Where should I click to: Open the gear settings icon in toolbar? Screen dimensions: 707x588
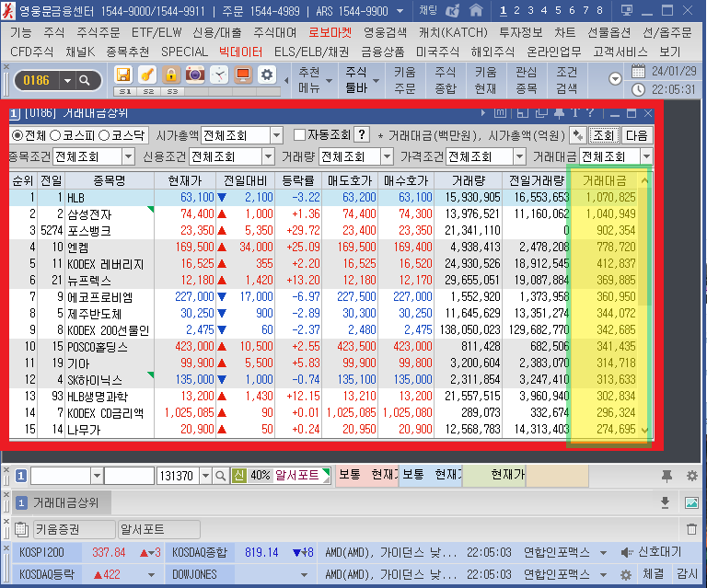coord(267,75)
